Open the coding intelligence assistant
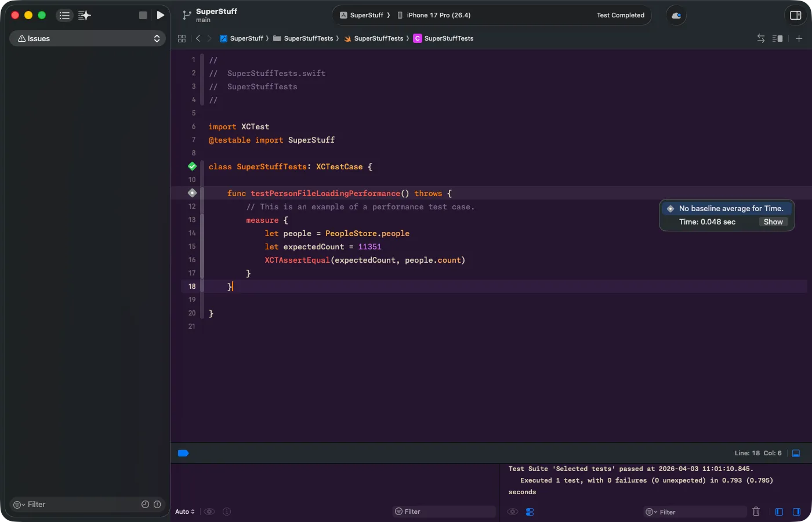Viewport: 812px width, 522px height. point(85,16)
